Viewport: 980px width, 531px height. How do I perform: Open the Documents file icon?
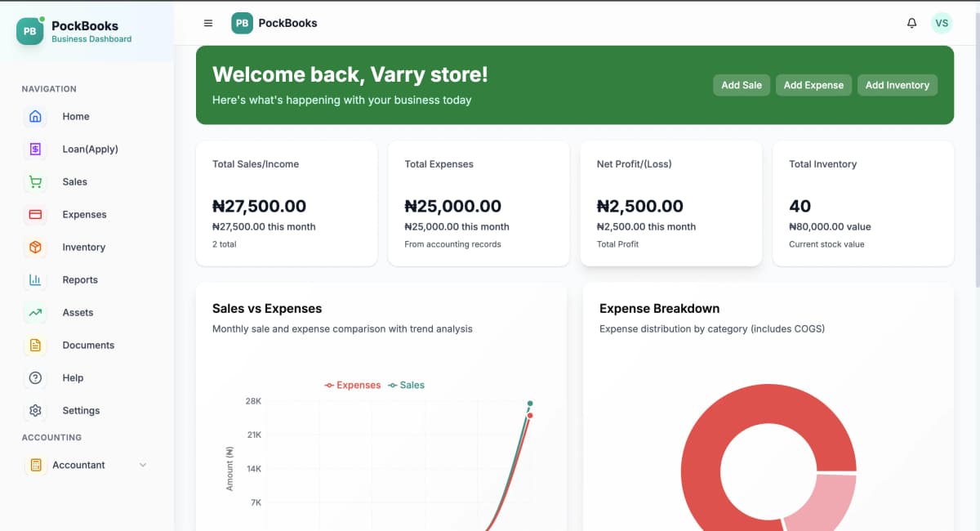(35, 345)
